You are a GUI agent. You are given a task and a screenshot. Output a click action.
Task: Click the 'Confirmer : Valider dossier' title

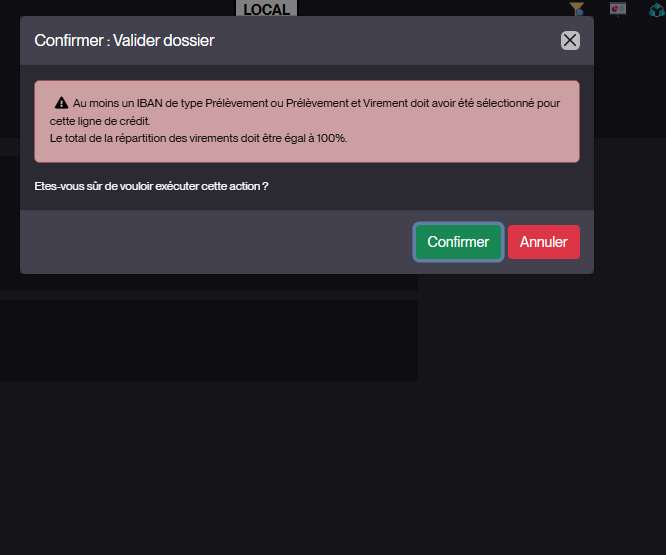(124, 41)
